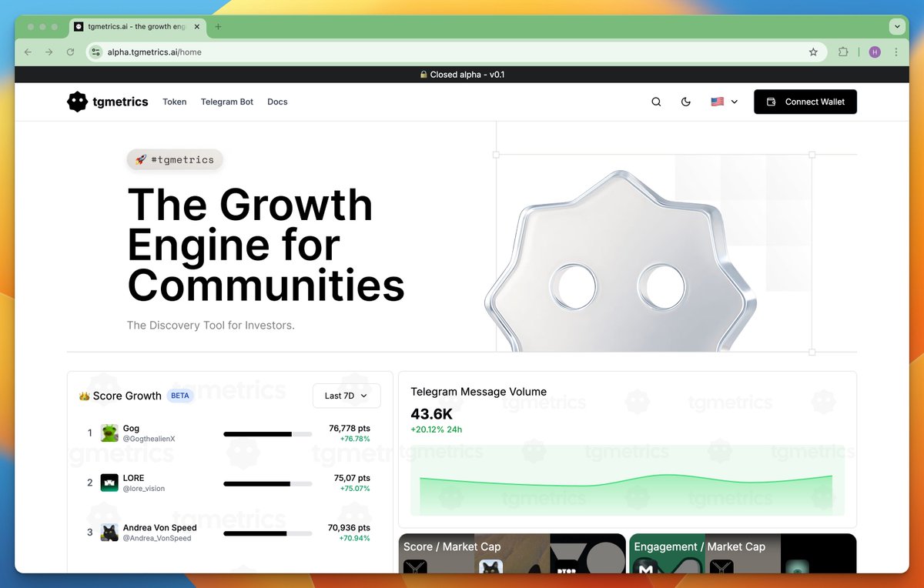The image size is (924, 588).
Task: Open Chrome three-dot menu
Action: (x=896, y=52)
